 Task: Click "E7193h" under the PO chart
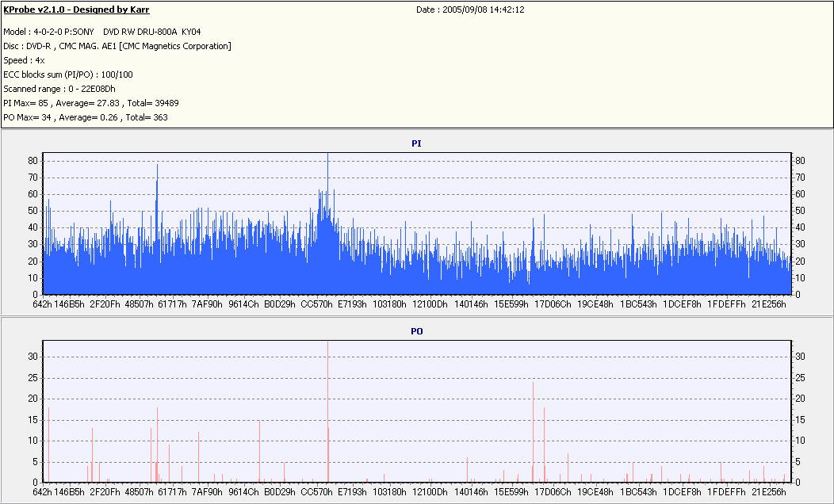coord(352,492)
